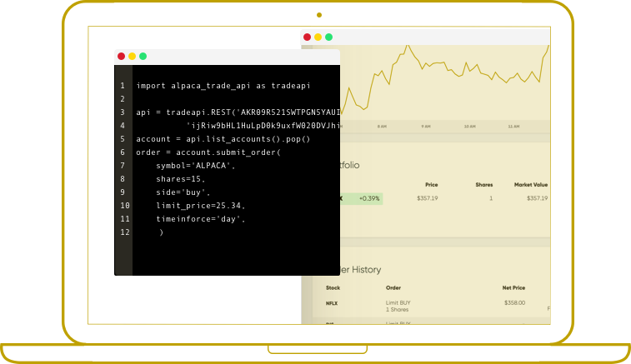631x364 pixels.
Task: Click the side='buy' argument line
Action: point(183,192)
